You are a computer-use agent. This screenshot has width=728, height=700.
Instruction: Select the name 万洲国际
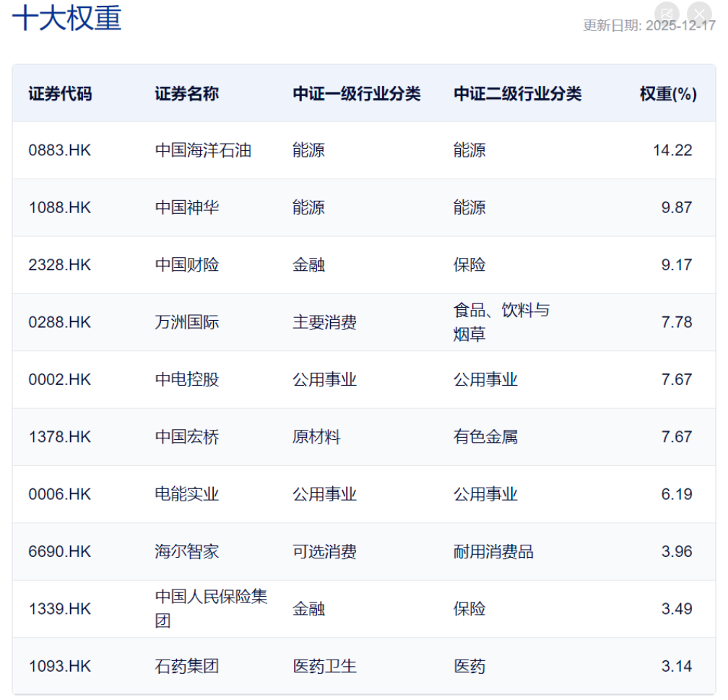186,322
